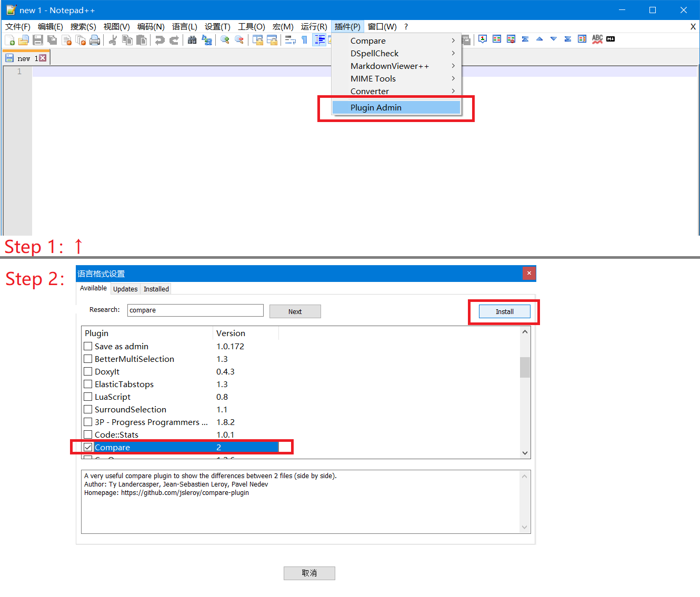Click the Undo arrow icon
The image size is (700, 597).
pyautogui.click(x=161, y=39)
